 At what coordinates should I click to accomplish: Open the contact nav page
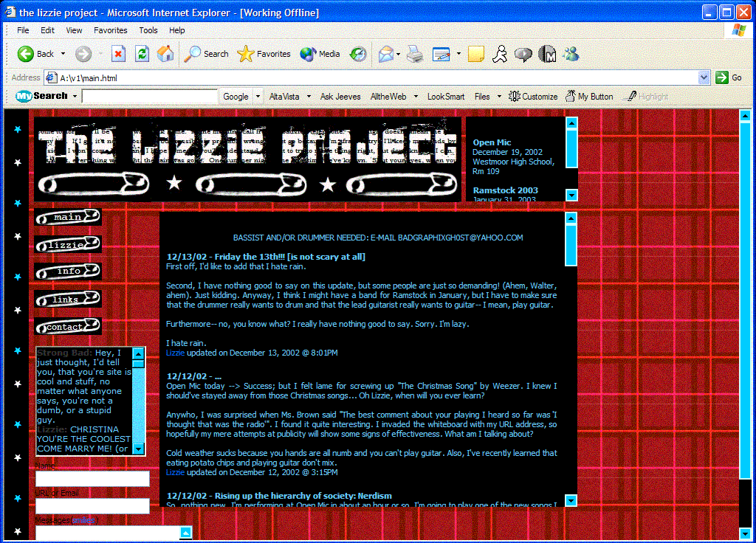pos(68,326)
